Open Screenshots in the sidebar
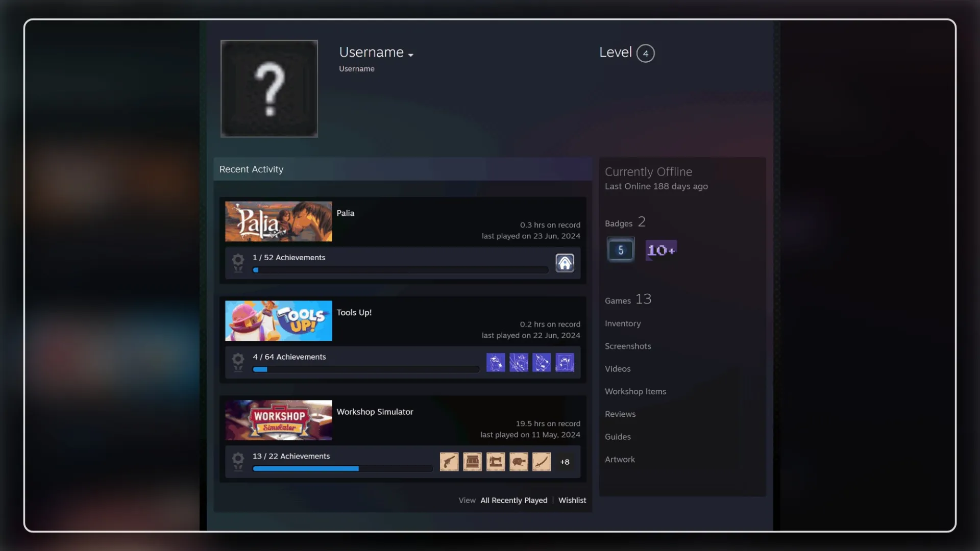This screenshot has height=551, width=980. (x=628, y=346)
